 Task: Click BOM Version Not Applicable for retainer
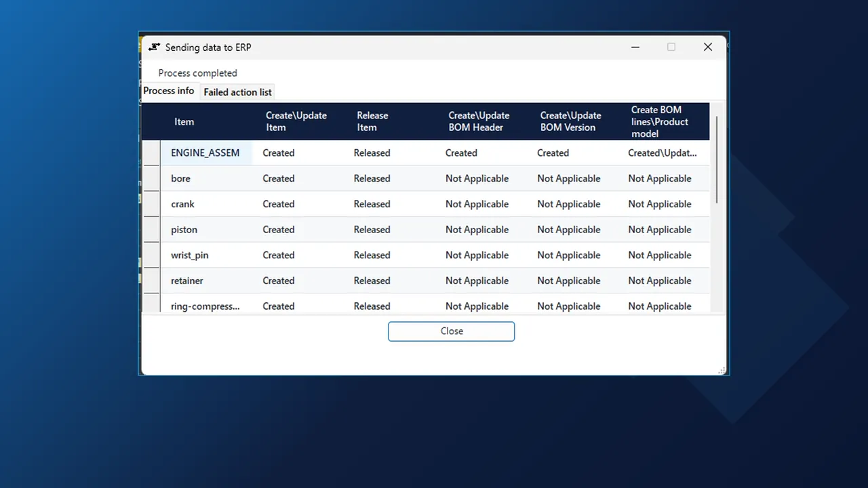pyautogui.click(x=568, y=281)
